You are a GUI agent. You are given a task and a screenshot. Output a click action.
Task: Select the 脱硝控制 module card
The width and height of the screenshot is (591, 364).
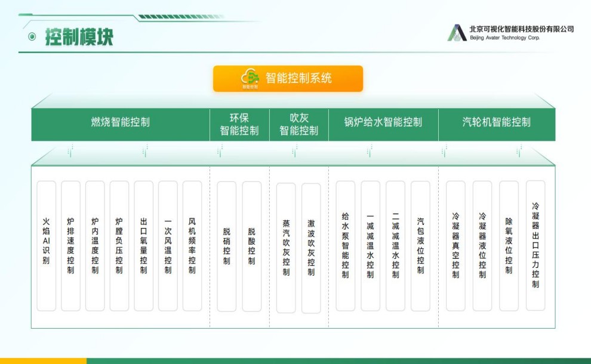[x=227, y=246]
